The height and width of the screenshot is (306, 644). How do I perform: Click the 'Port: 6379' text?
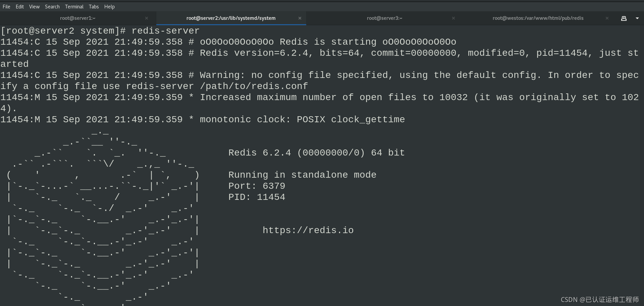pos(257,186)
